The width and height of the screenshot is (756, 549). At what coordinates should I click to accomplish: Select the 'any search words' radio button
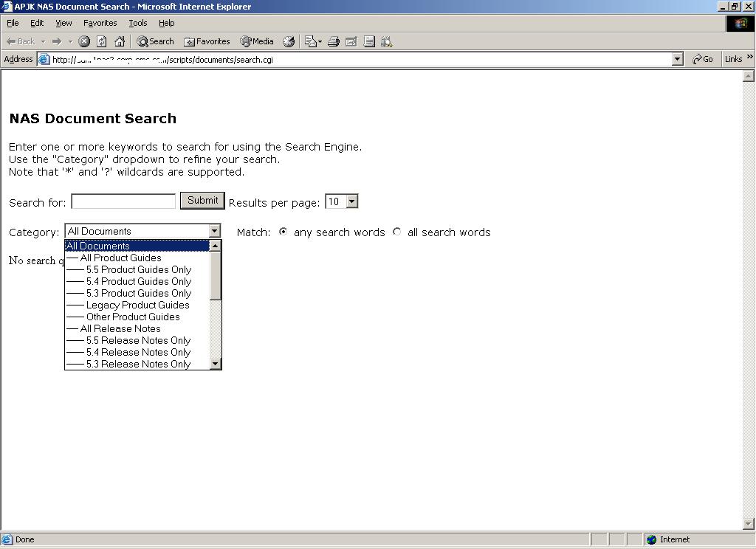point(283,232)
